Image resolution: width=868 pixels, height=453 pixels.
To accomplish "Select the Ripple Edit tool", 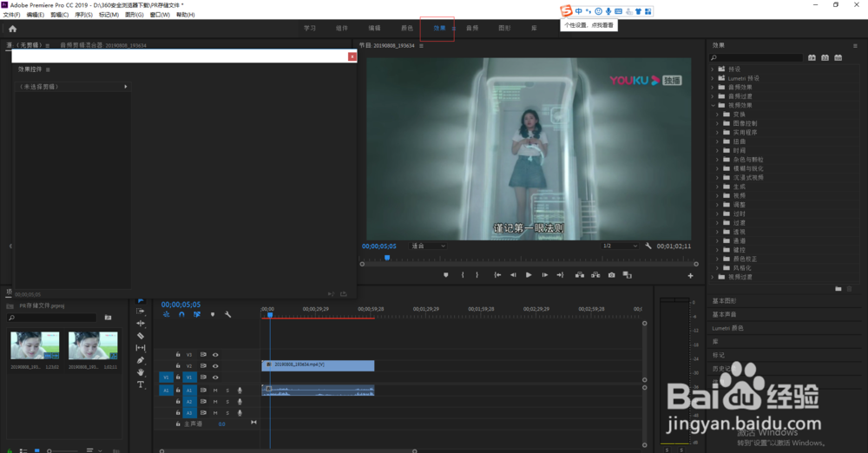I will tap(141, 324).
